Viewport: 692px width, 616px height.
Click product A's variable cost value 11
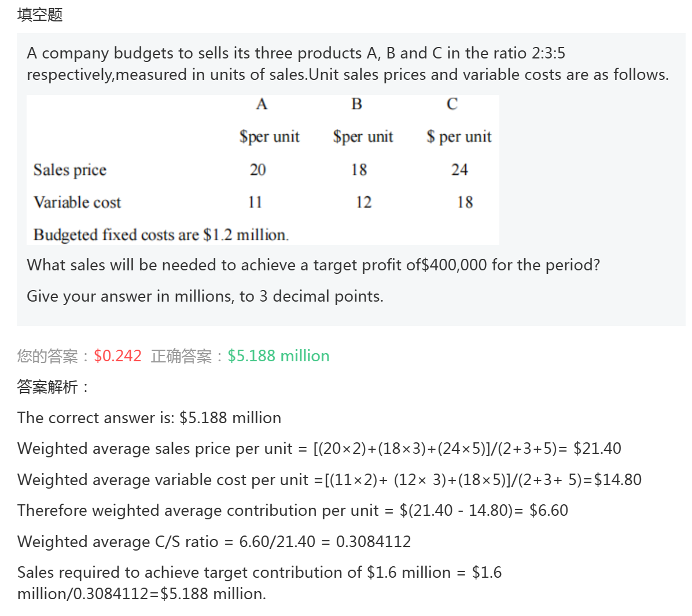255,202
